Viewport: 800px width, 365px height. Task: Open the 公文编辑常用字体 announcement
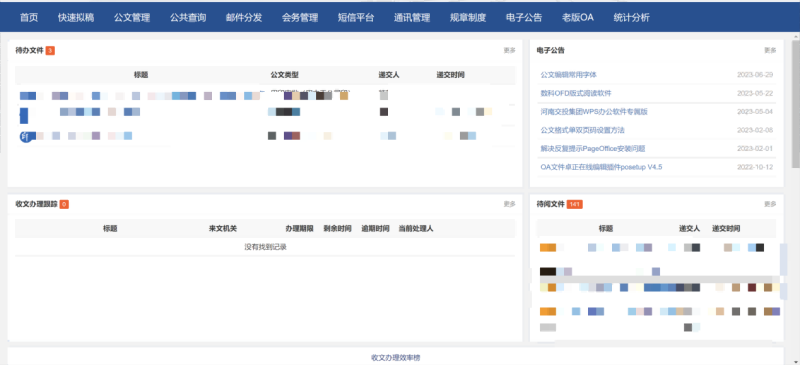pos(568,75)
